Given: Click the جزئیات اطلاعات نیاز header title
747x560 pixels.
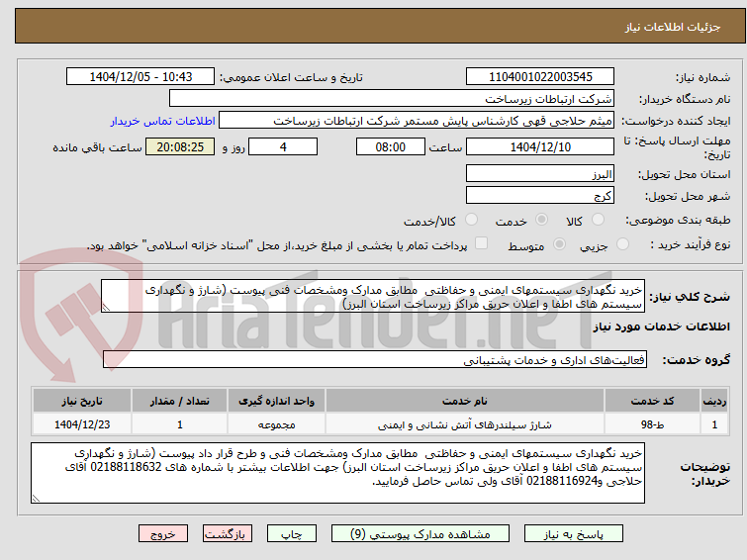Looking at the screenshot, I should (x=673, y=27).
